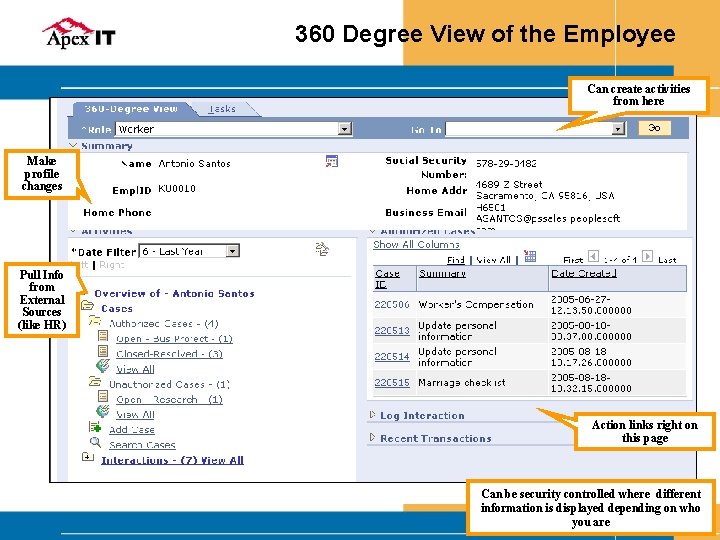Sort by Date Created column header

point(584,273)
